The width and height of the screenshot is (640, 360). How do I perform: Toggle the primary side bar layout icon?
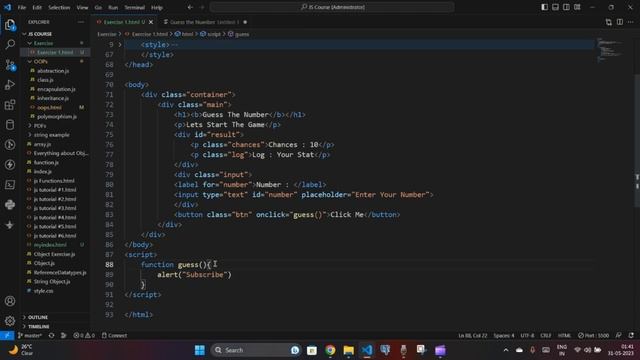[x=544, y=7]
